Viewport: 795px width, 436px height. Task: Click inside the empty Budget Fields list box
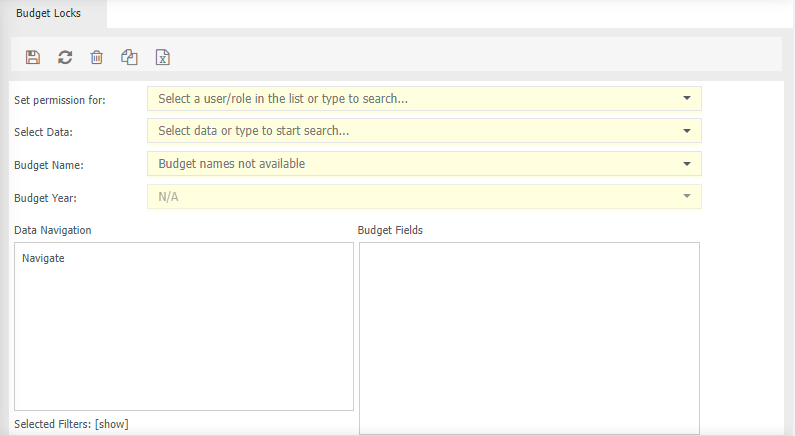[529, 338]
